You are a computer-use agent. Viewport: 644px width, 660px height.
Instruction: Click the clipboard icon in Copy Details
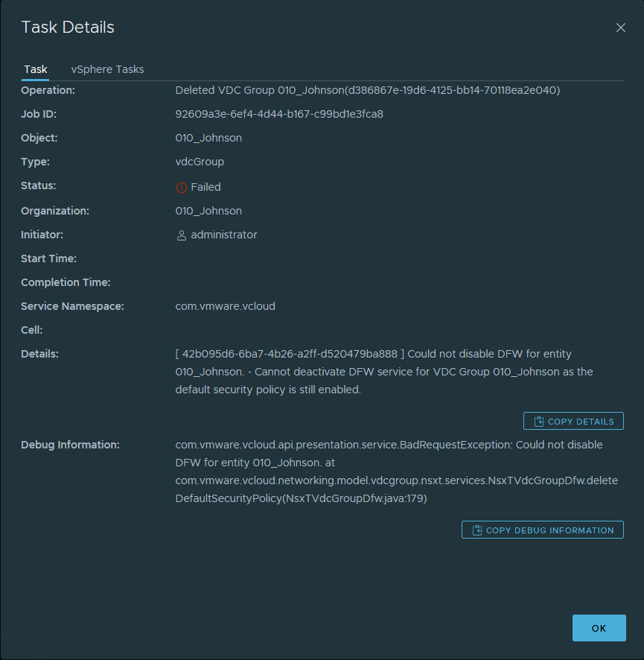[x=539, y=422]
